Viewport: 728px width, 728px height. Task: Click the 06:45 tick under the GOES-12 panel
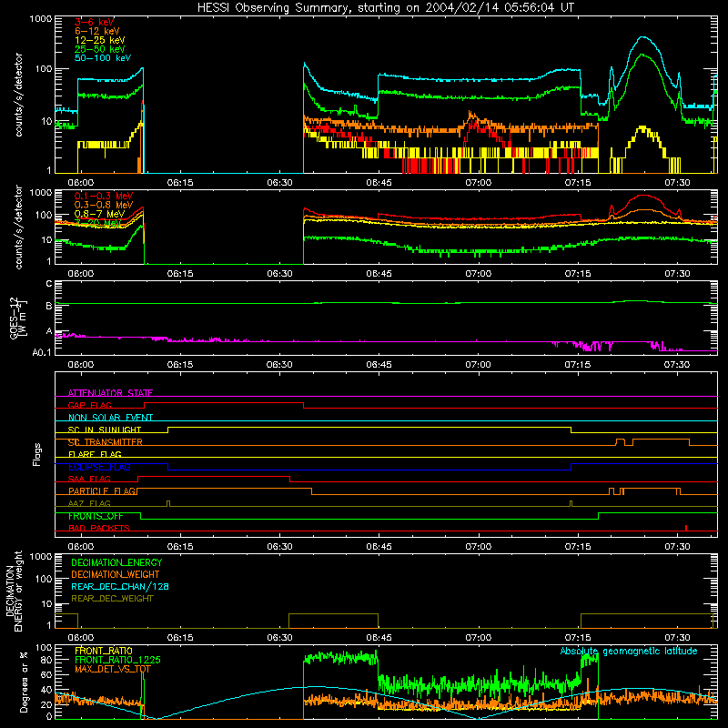coord(379,365)
